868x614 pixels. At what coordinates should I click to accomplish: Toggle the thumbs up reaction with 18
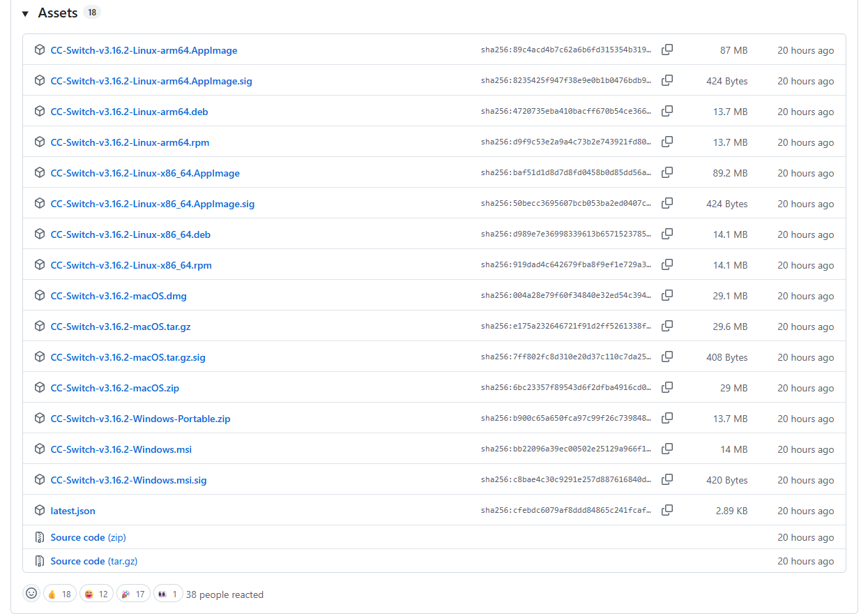[x=59, y=594]
